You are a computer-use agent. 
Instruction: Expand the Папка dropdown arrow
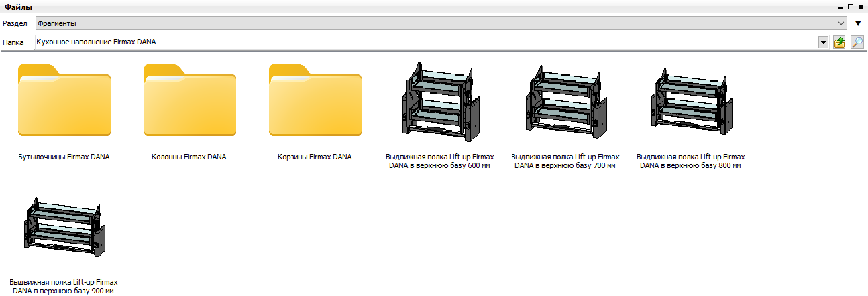824,42
